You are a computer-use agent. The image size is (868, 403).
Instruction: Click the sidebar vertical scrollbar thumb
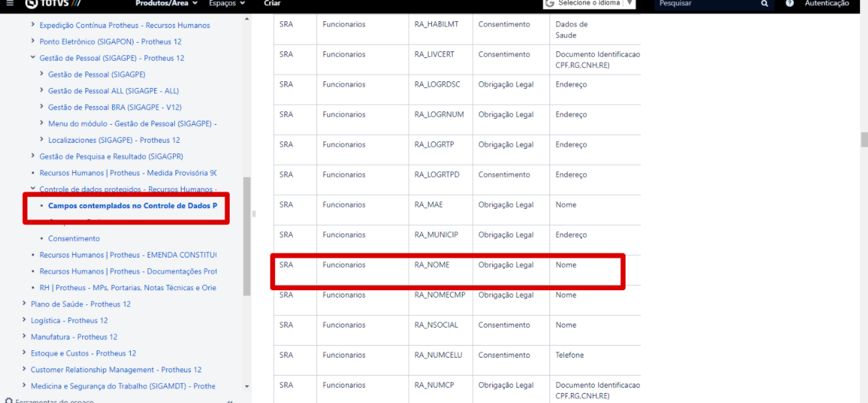247,236
